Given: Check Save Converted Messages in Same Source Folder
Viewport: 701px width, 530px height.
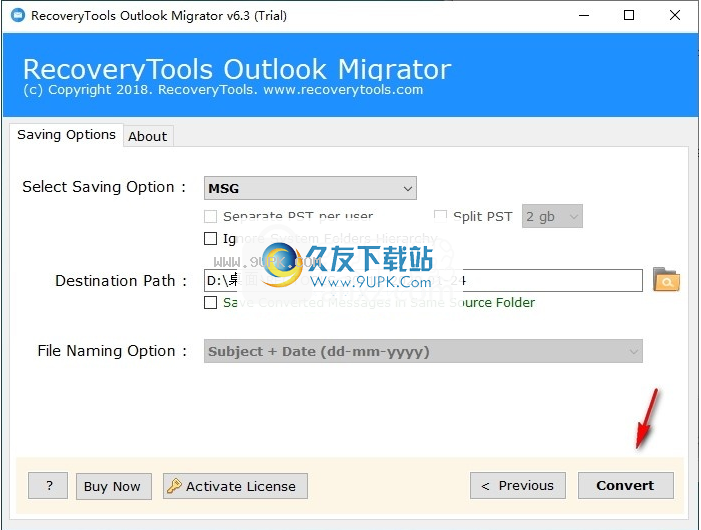Looking at the screenshot, I should tap(211, 303).
